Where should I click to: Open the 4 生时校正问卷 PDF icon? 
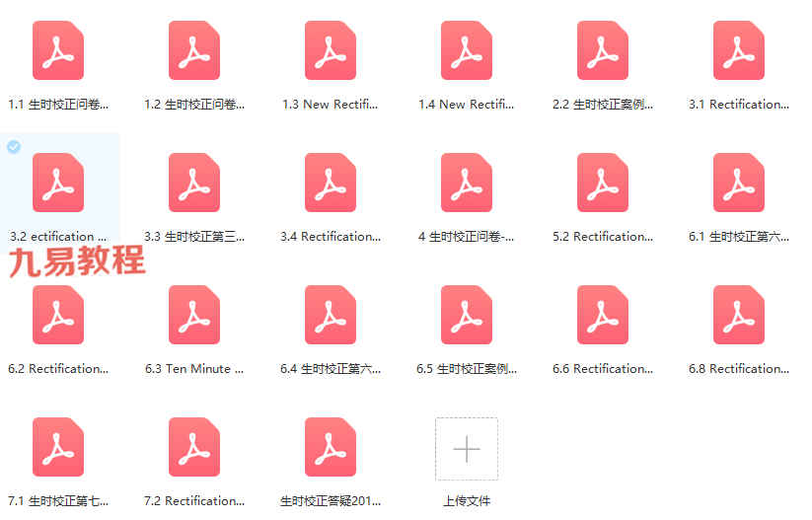pos(467,183)
